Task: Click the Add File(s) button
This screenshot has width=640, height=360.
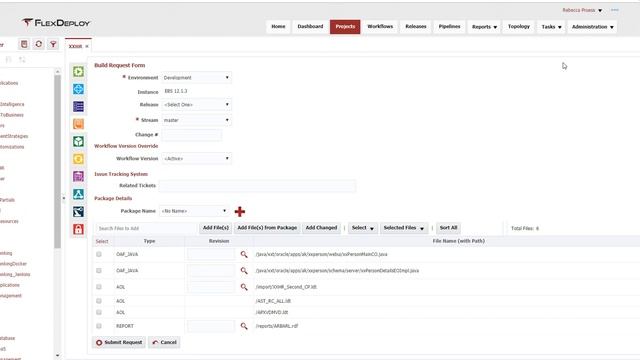Action: coord(216,228)
